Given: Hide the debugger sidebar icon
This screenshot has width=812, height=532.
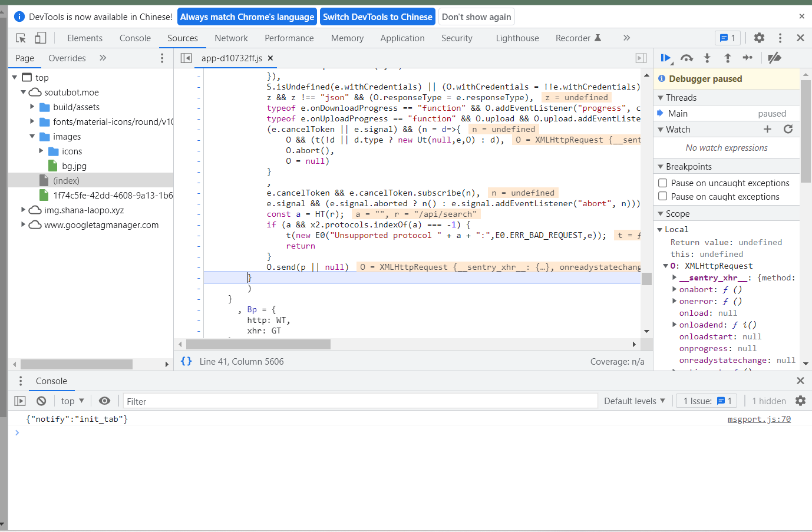Looking at the screenshot, I should point(641,58).
